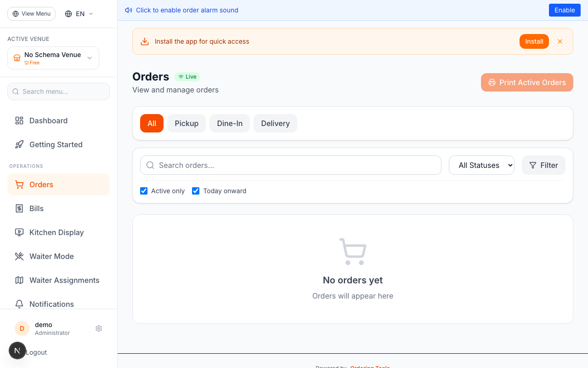Screen dimensions: 588x368
Task: Click the Bills receipt icon
Action: [x=19, y=208]
